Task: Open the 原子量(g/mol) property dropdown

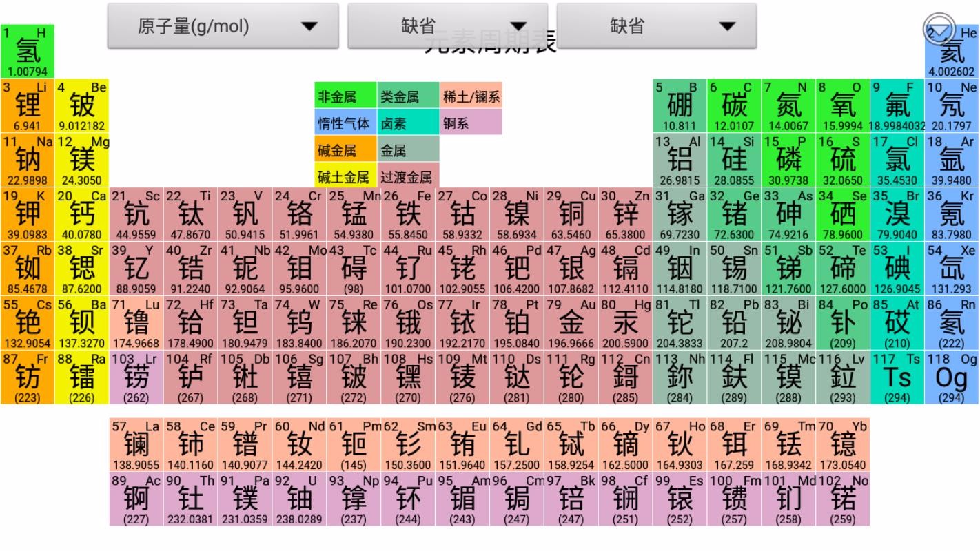Action: point(223,26)
